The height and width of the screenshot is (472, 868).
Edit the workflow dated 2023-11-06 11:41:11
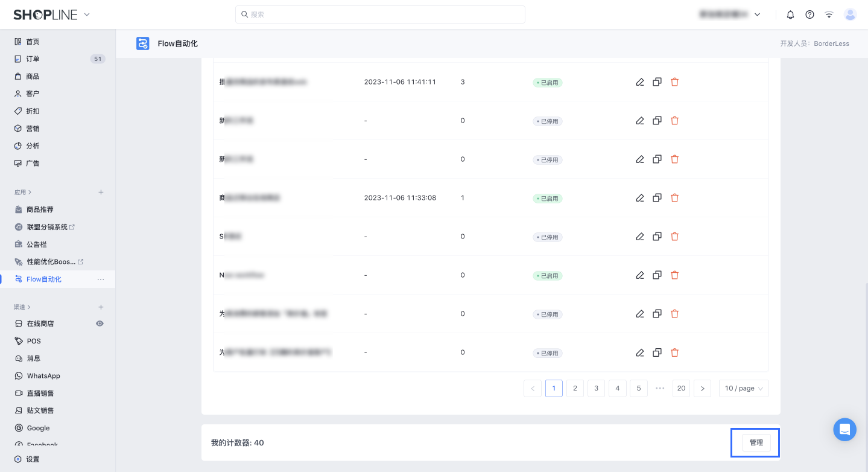click(640, 82)
